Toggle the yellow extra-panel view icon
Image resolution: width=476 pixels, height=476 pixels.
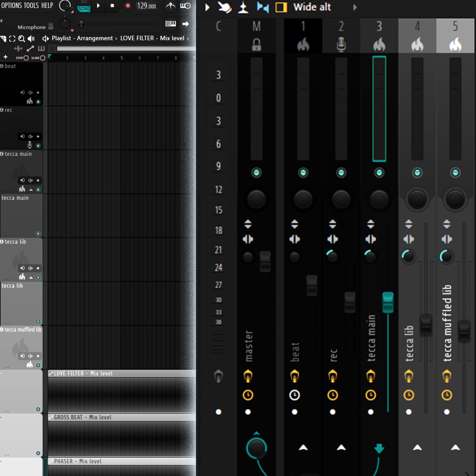click(x=281, y=7)
